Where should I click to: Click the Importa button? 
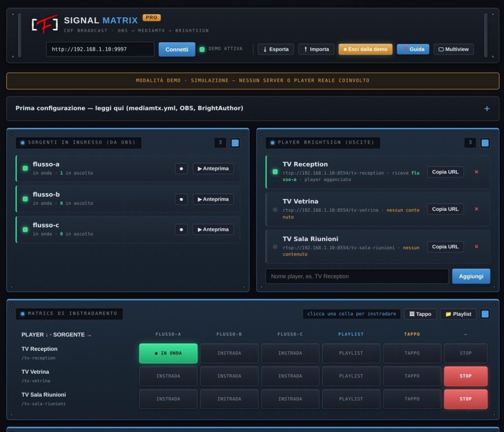[316, 49]
